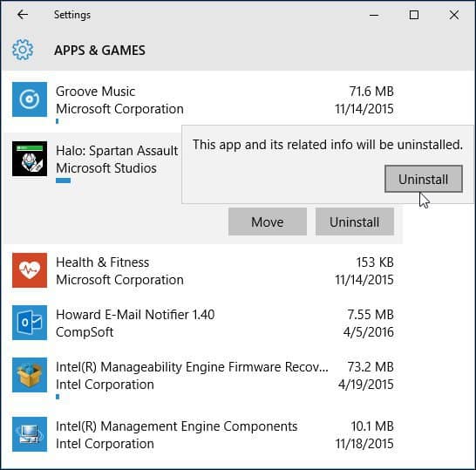Click the Groove Music app icon
The width and height of the screenshot is (476, 470).
(x=30, y=99)
